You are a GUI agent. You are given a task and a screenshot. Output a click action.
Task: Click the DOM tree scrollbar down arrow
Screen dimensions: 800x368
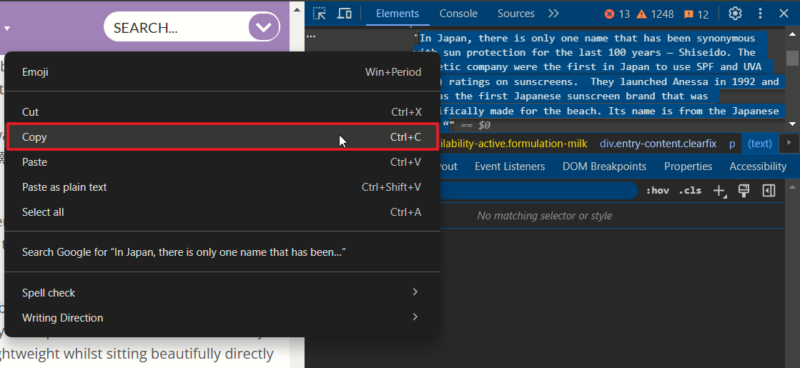[x=792, y=124]
